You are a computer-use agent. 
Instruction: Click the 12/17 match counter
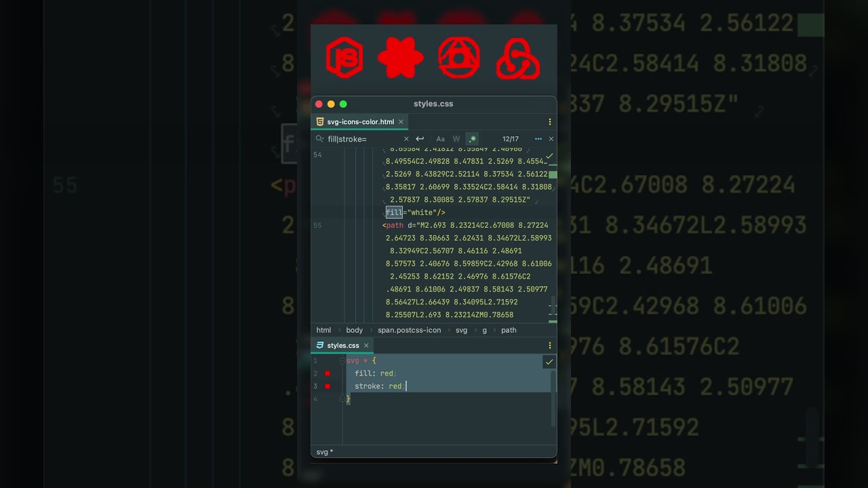click(x=511, y=139)
